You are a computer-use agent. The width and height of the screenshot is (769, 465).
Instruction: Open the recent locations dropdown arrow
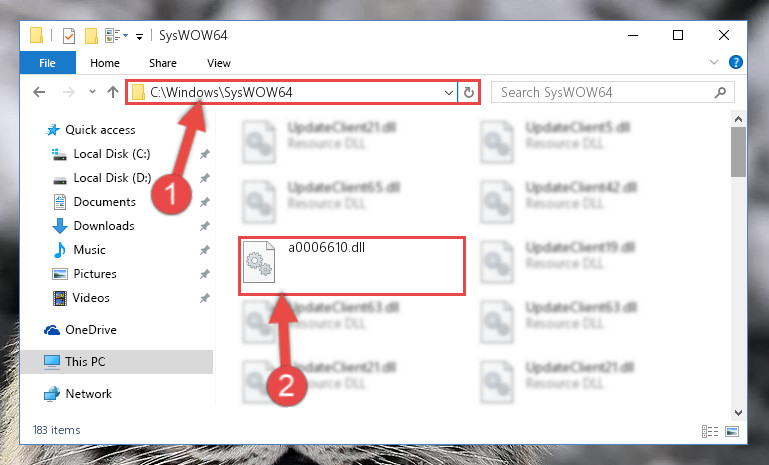(x=92, y=92)
